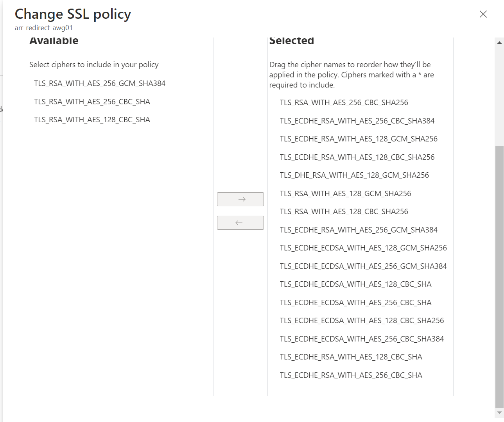Viewport: 504px width, 422px height.
Task: Select TLS_ECDHE_RSA_WITH_AES_128_GCM_SHA256 cipher
Action: 359,139
